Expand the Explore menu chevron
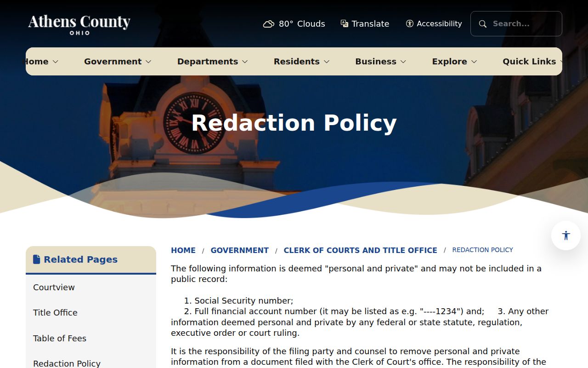 [x=474, y=62]
